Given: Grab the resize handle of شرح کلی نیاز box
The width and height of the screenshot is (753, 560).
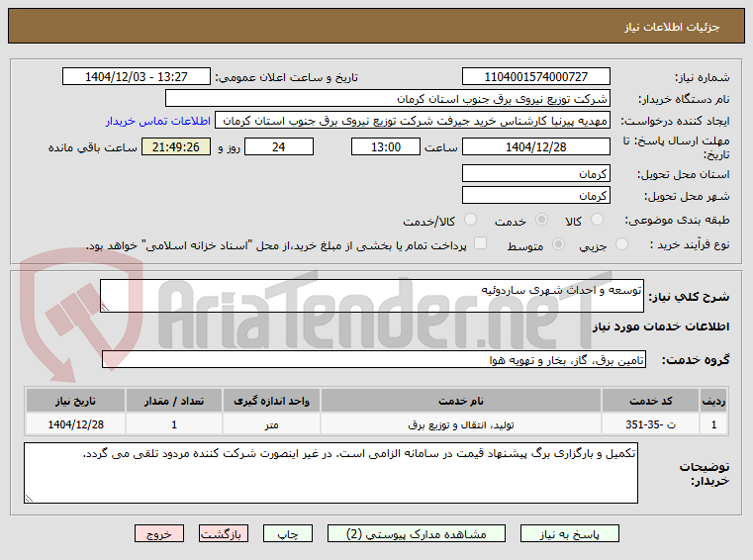Looking at the screenshot, I should 105,308.
